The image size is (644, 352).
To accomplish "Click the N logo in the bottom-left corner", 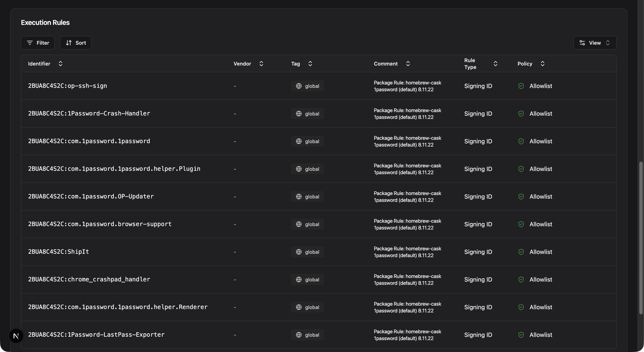I will click(16, 336).
